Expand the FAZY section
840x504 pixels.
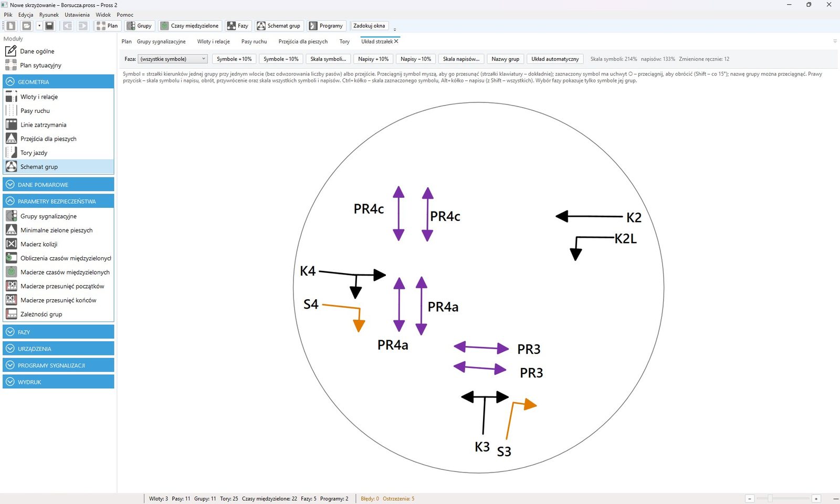pos(58,332)
